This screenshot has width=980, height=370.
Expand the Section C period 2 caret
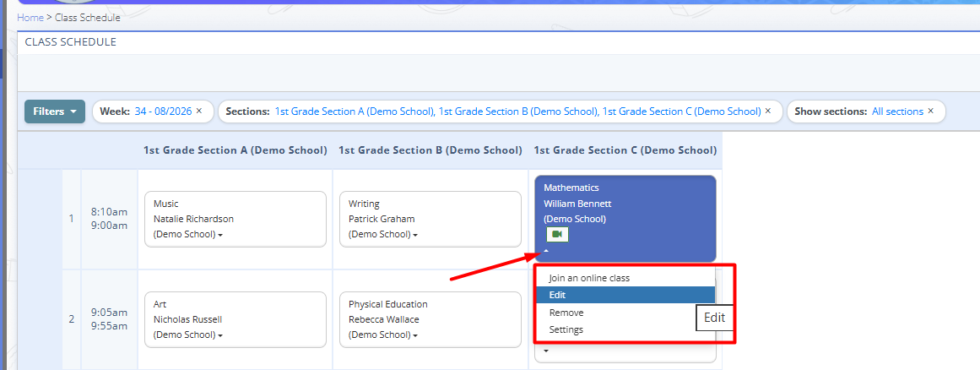click(x=546, y=351)
